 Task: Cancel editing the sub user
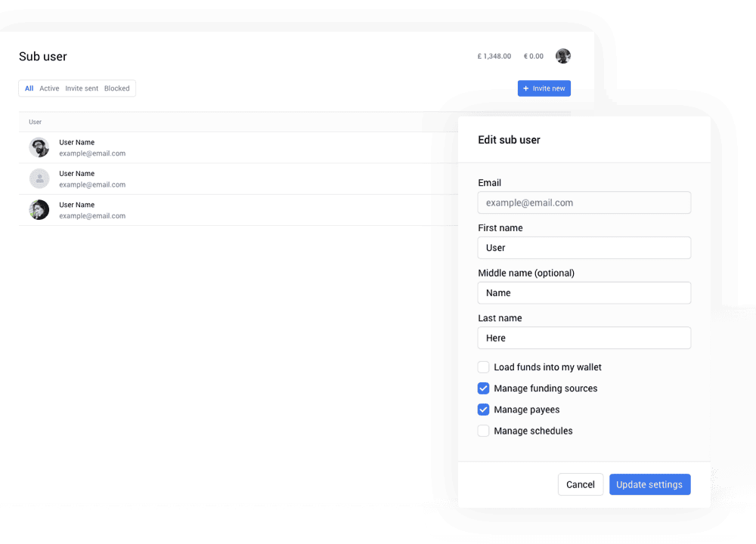[580, 484]
